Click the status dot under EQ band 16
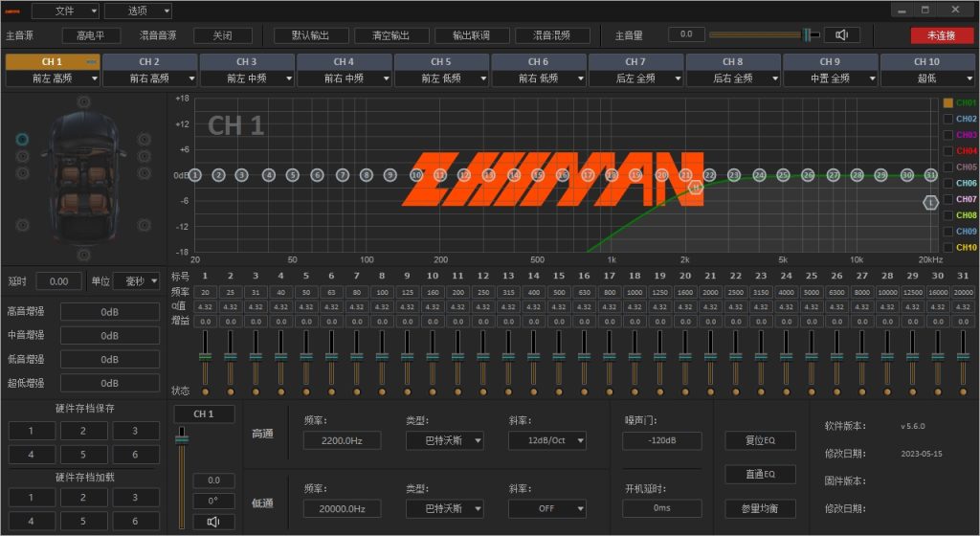This screenshot has height=536, width=980. 584,391
